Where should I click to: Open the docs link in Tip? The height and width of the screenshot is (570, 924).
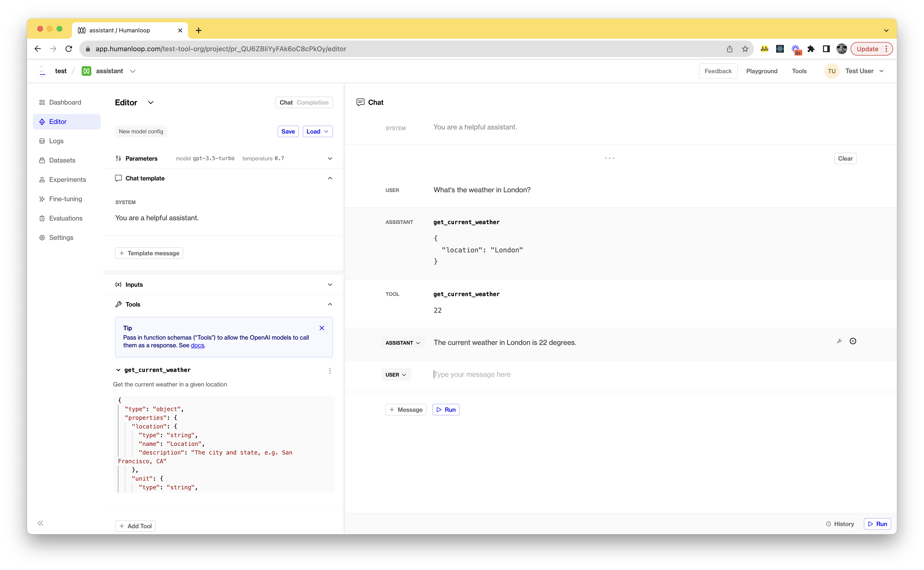[x=197, y=345]
